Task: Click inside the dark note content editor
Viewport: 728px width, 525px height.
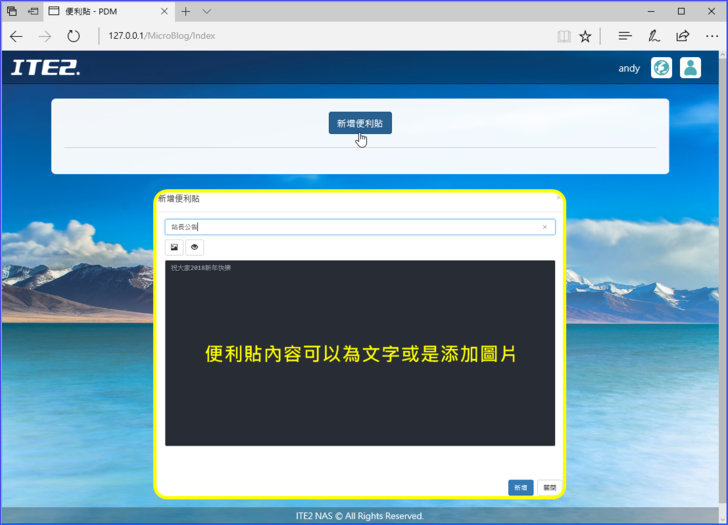Action: (x=360, y=353)
